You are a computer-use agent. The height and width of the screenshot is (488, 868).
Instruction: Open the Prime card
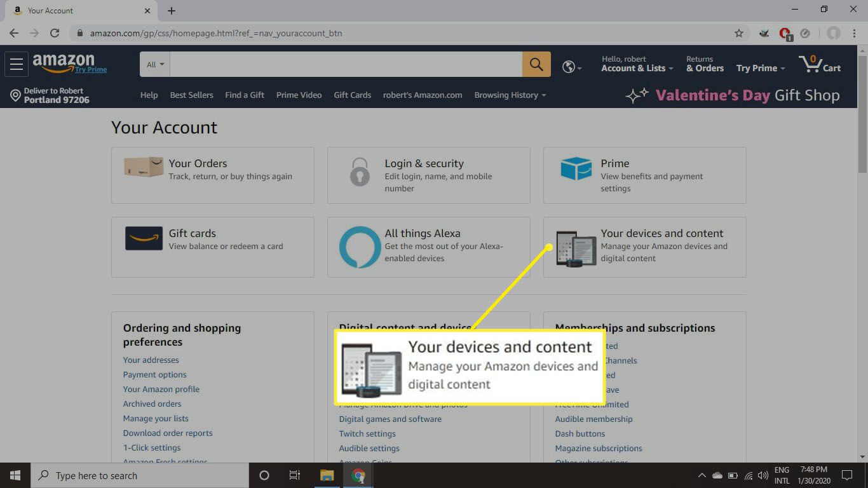click(x=645, y=175)
